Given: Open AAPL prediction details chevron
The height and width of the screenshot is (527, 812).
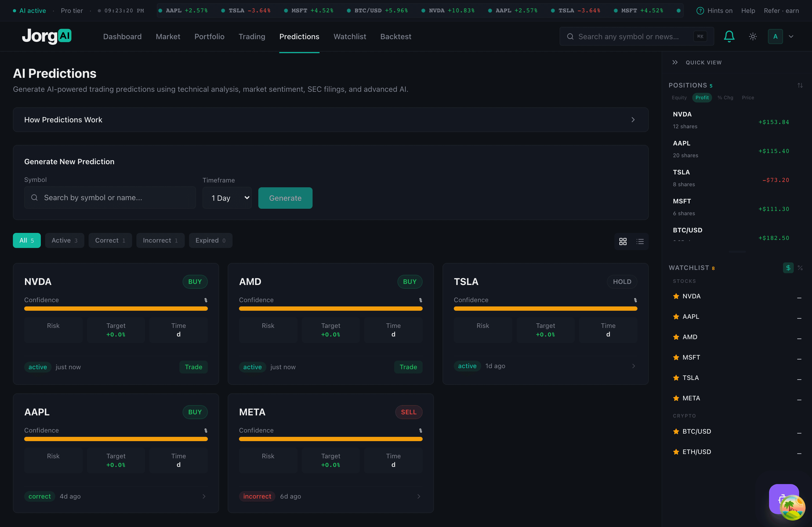Looking at the screenshot, I should (204, 496).
